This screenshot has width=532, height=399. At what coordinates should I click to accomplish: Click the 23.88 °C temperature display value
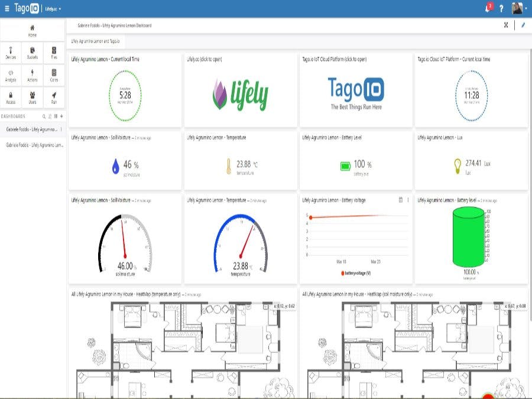coord(247,164)
